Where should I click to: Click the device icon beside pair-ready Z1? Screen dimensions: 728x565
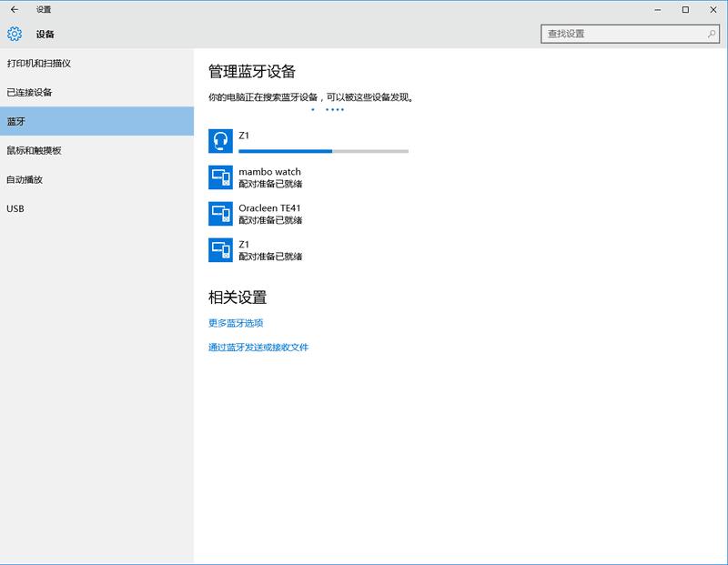[219, 248]
